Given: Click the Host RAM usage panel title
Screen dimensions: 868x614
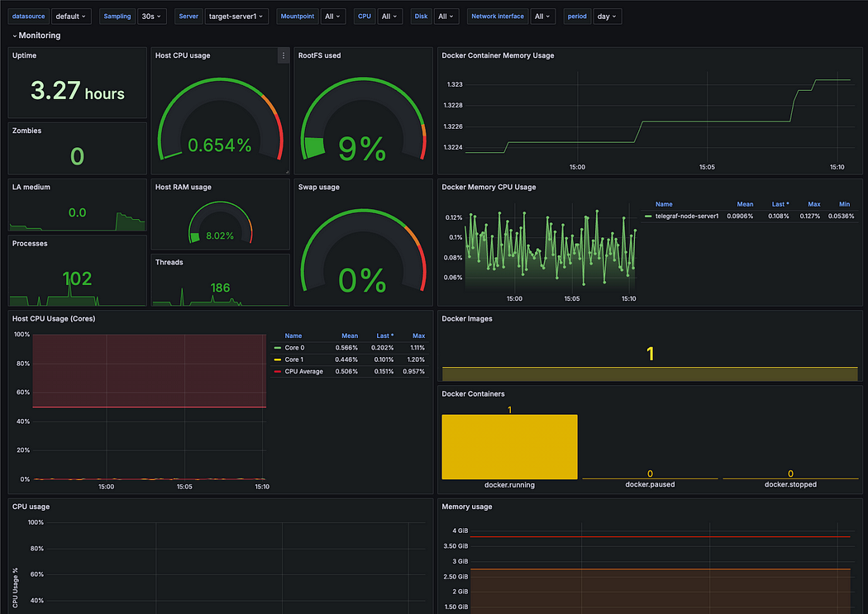Looking at the screenshot, I should pyautogui.click(x=184, y=187).
